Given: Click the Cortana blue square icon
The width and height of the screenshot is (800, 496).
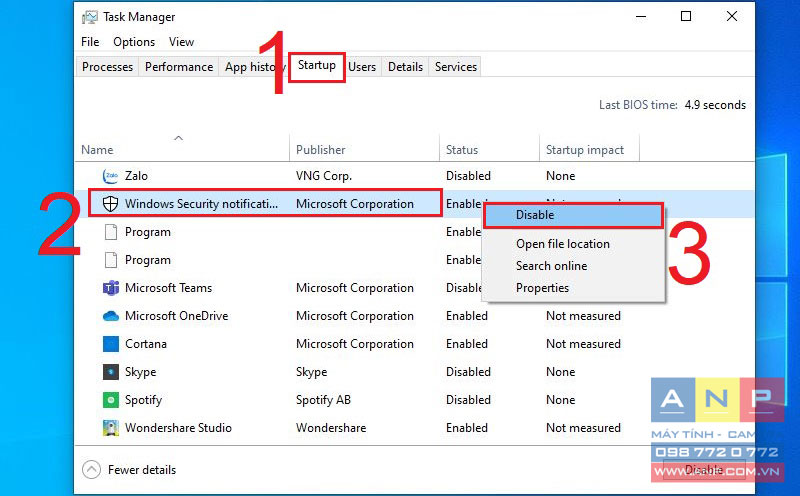Looking at the screenshot, I should pos(111,344).
